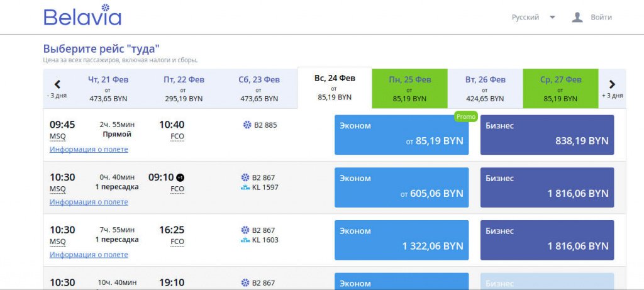The width and height of the screenshot is (644, 290).
Task: Go back 3 days with left arrow
Action: [57, 89]
